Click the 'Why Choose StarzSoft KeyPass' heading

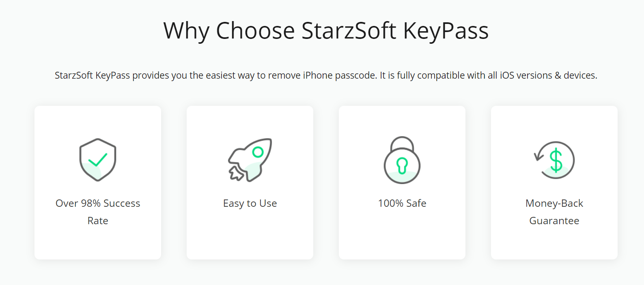[x=326, y=30]
